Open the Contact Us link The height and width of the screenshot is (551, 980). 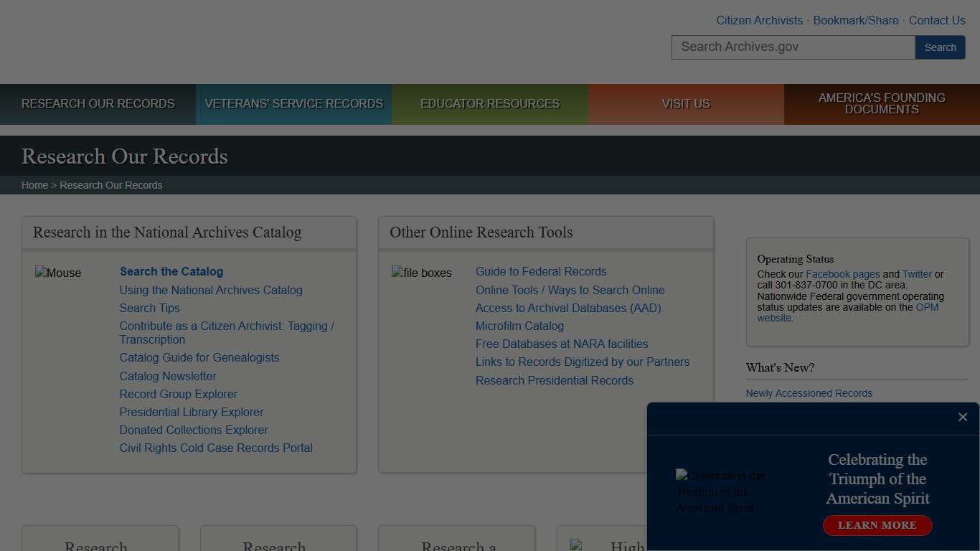[x=937, y=21]
